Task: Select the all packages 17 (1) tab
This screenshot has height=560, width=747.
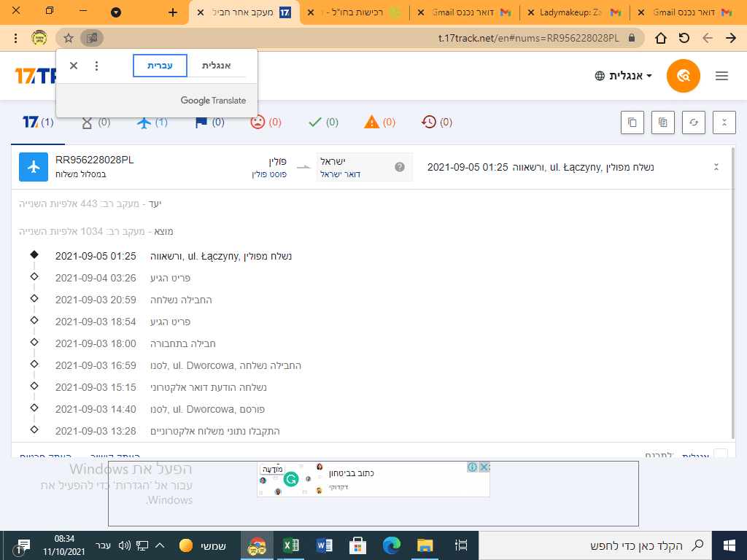Action: [38, 122]
